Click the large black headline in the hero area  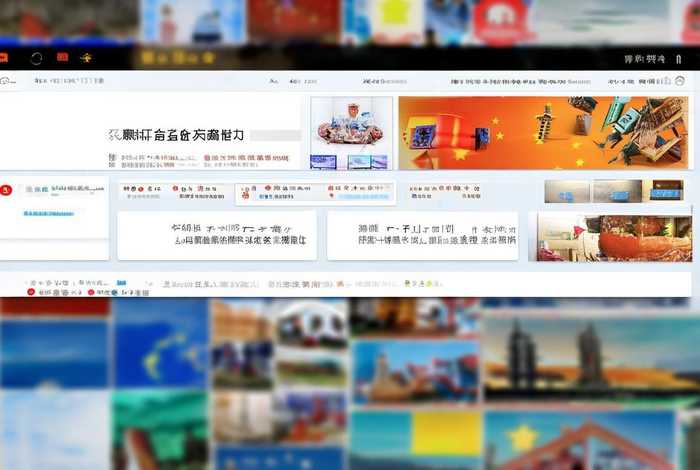[177, 135]
